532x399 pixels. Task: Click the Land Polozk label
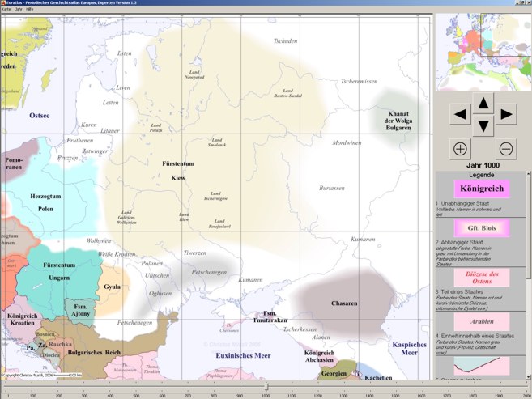coord(156,128)
